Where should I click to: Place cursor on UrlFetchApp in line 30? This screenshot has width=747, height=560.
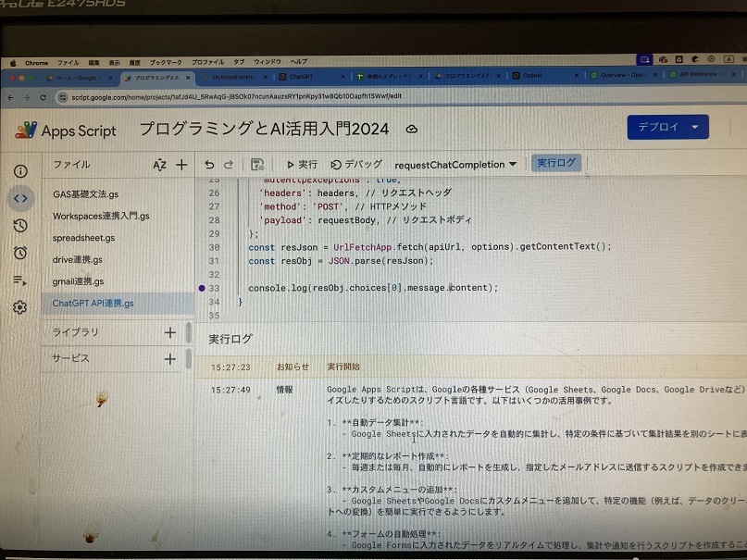coord(363,247)
